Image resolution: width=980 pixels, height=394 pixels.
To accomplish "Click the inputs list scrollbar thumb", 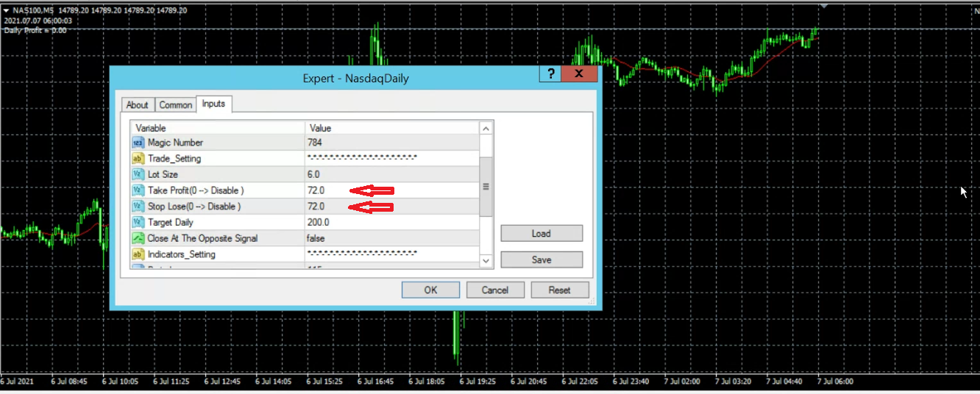I will click(486, 187).
